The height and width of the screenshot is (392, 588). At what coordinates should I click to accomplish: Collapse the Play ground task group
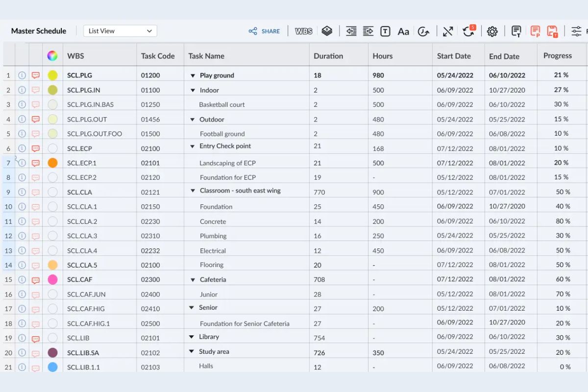coord(193,75)
